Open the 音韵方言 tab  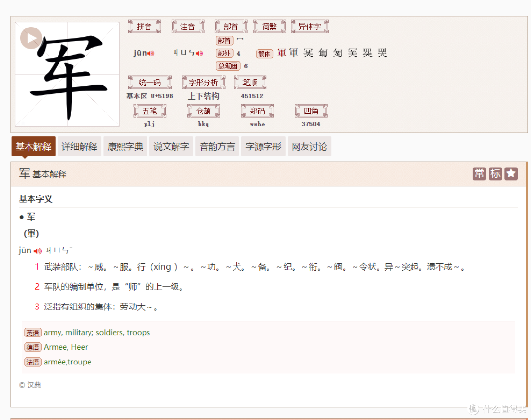pos(217,146)
